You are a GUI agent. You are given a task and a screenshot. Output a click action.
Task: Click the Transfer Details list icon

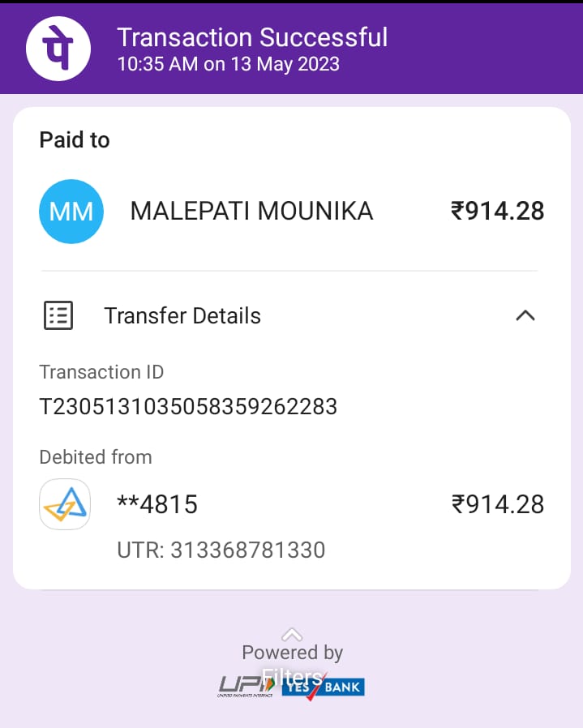pyautogui.click(x=58, y=315)
